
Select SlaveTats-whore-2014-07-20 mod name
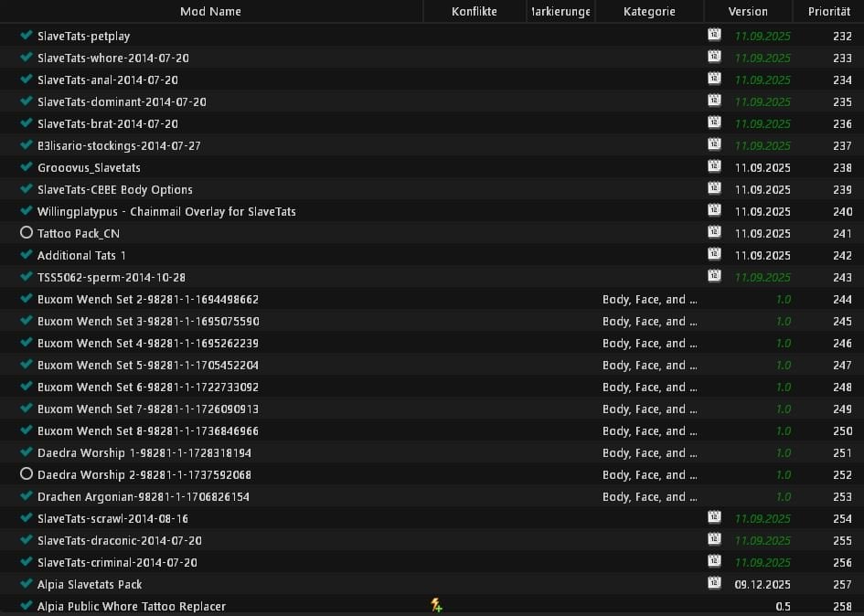113,58
